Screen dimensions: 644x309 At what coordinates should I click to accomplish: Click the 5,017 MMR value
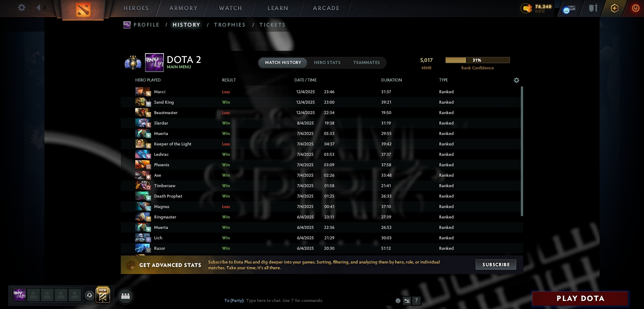pyautogui.click(x=426, y=60)
